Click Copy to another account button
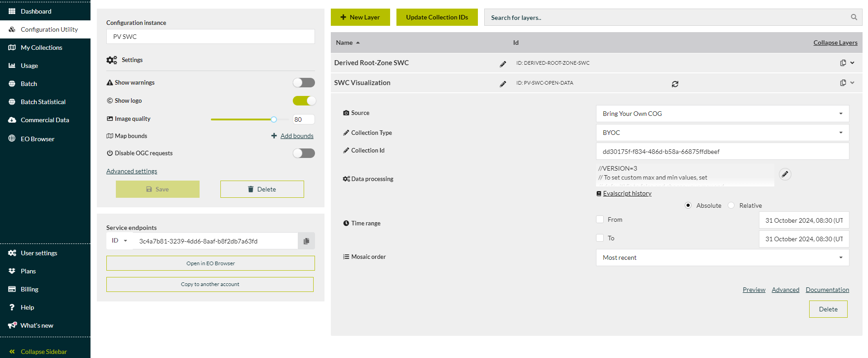The image size is (868, 358). coord(210,284)
